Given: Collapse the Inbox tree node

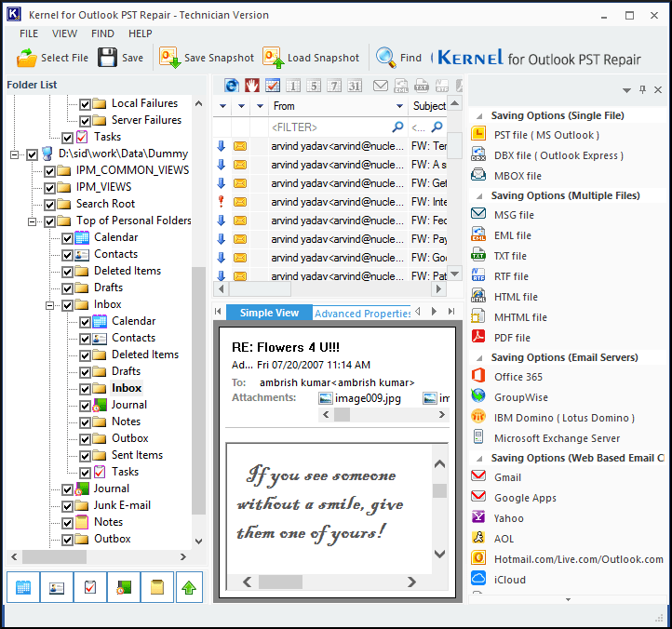Looking at the screenshot, I should (x=50, y=304).
